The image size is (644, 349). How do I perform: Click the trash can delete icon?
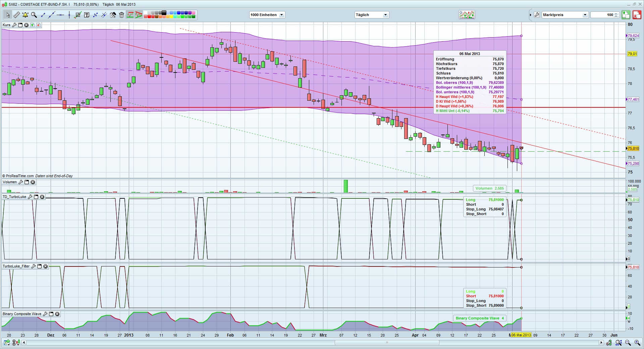(x=121, y=15)
